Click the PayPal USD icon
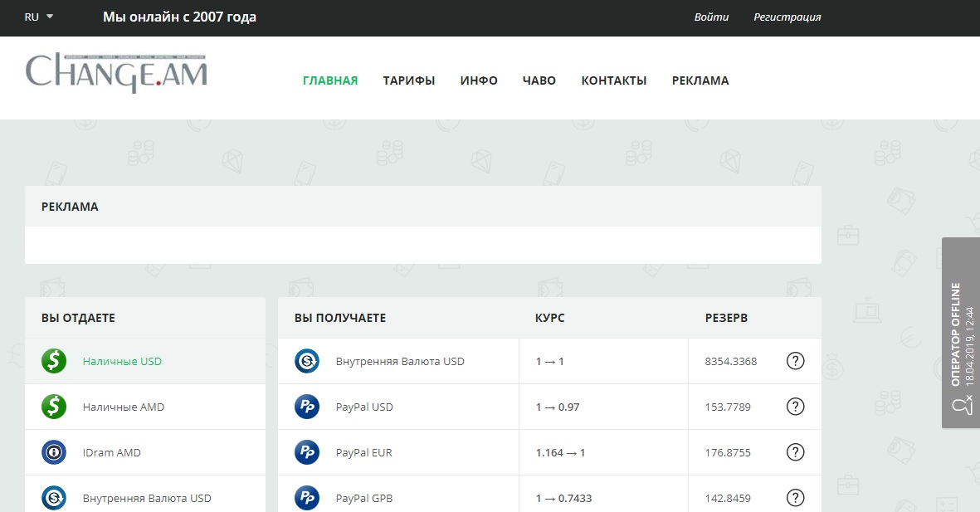This screenshot has height=512, width=980. (x=307, y=407)
